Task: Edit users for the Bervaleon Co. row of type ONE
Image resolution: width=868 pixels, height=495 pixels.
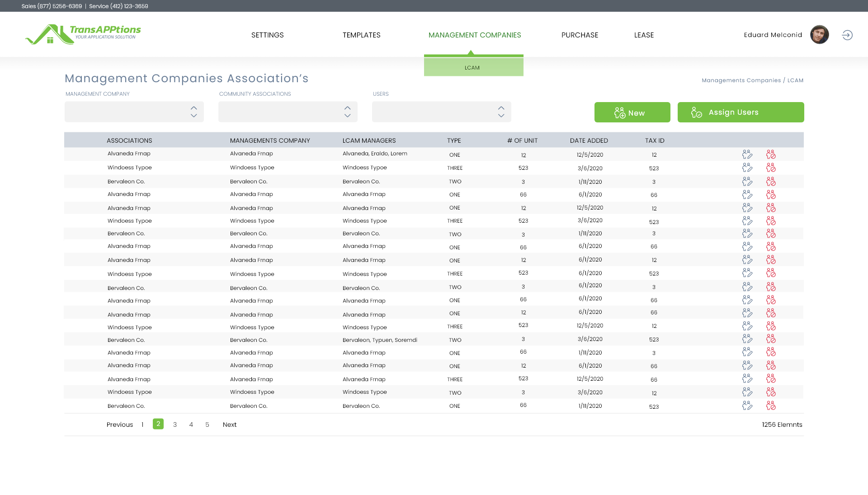Action: coord(747,406)
